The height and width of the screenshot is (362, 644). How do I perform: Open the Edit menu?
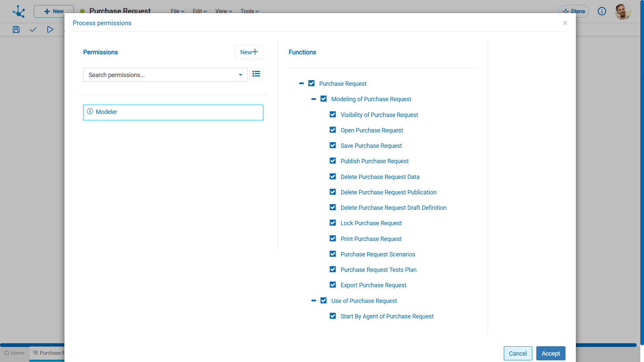[x=200, y=11]
